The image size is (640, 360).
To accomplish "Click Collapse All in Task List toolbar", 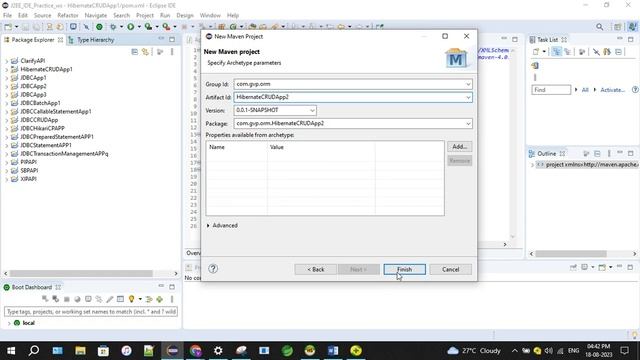I will pyautogui.click(x=619, y=52).
